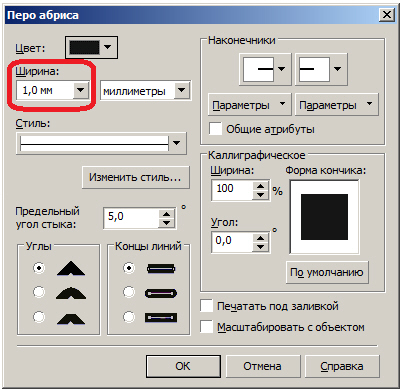Image resolution: width=404 pixels, height=390 pixels.
Task: Click the line style preview field
Action: [94, 143]
